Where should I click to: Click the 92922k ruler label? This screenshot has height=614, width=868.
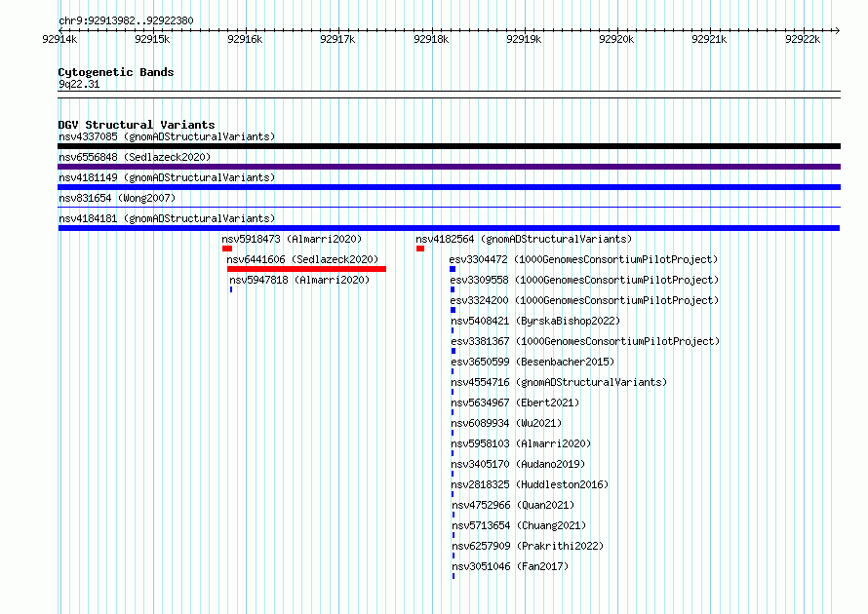tap(803, 39)
